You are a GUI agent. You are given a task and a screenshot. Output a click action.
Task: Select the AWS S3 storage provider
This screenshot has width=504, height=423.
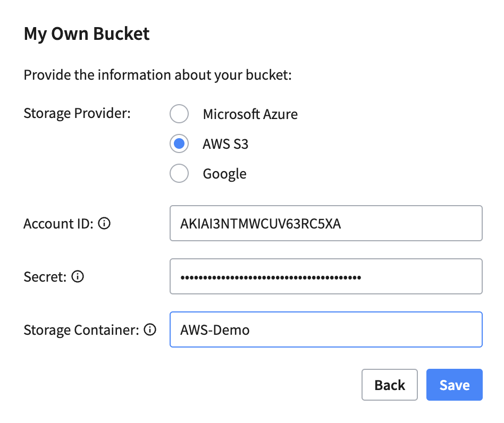tap(179, 143)
